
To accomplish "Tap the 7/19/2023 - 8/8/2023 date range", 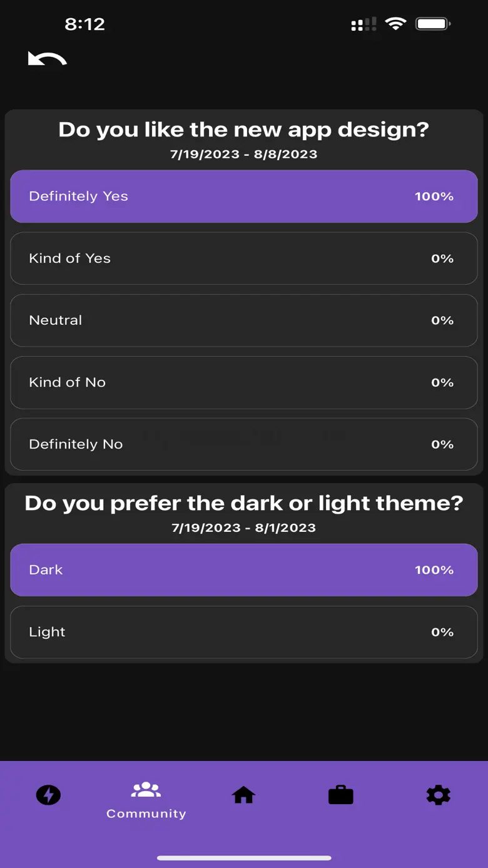I will click(244, 154).
